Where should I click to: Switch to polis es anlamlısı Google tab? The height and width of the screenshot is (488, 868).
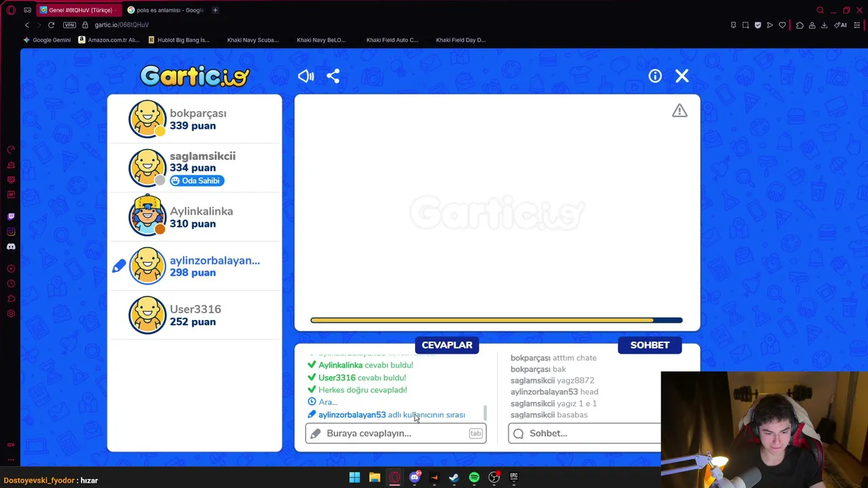(x=167, y=10)
